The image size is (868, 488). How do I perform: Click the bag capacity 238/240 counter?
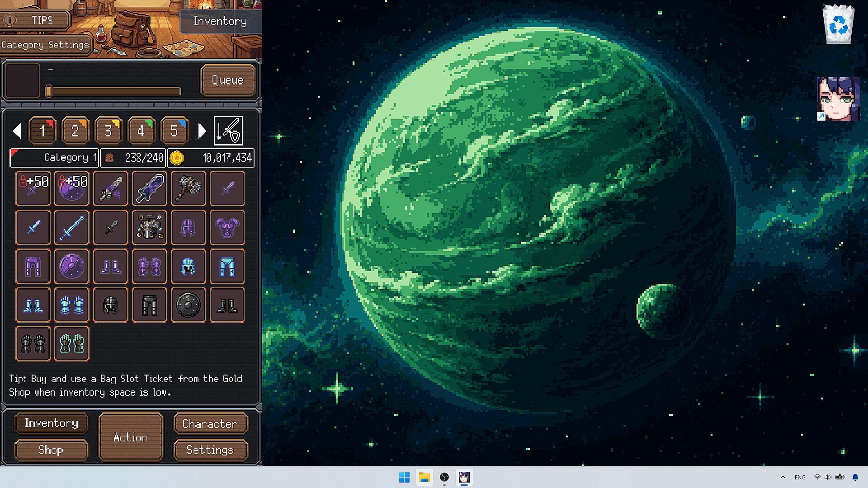click(x=133, y=158)
